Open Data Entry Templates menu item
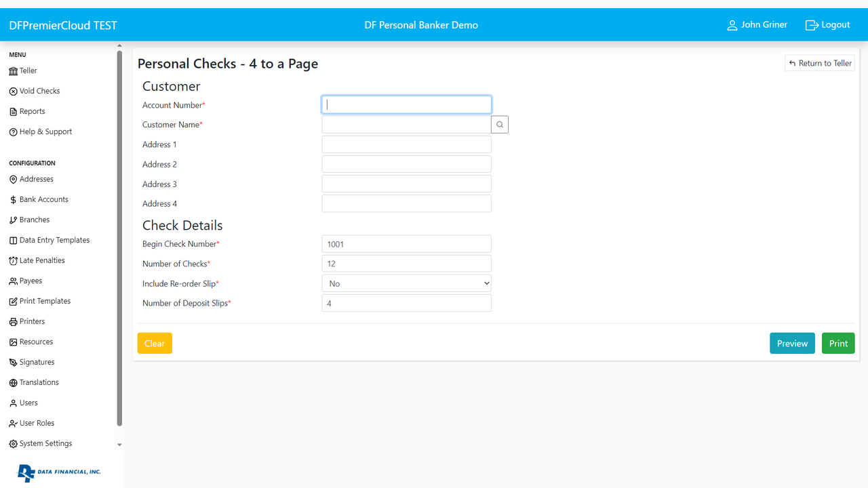Screen dimensions: 868x488 coord(54,240)
